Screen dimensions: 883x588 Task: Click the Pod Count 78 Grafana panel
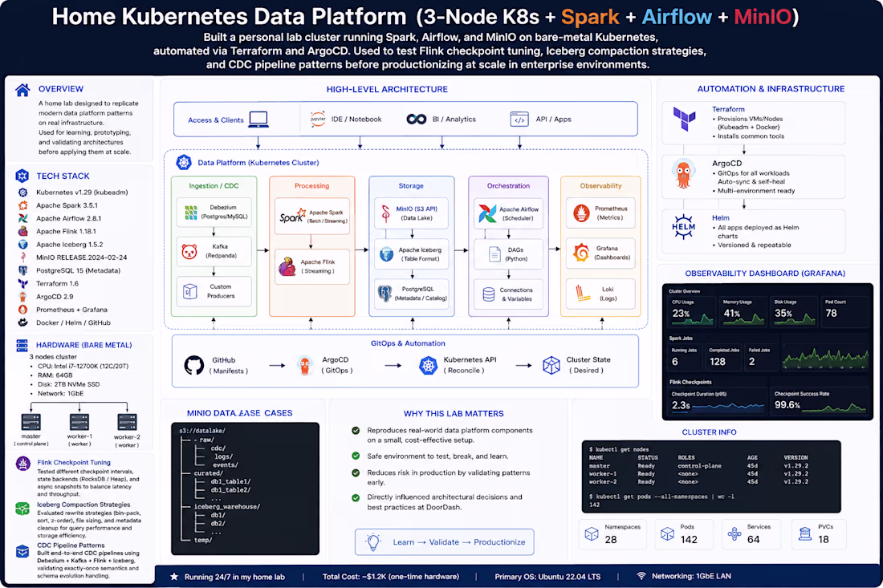click(x=844, y=312)
